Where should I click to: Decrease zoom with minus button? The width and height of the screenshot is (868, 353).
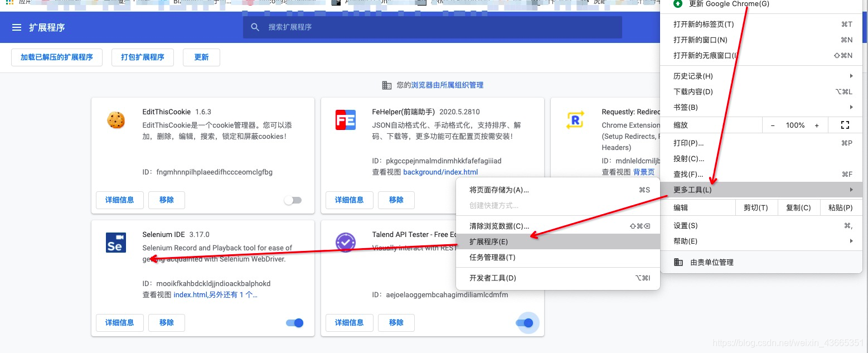coord(773,125)
